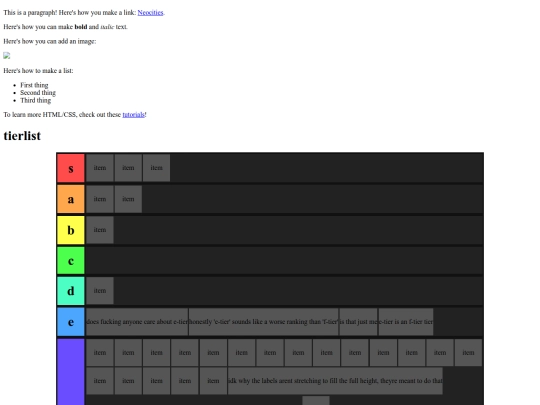Click the 'First thing' list entry
540x405 pixels.
(34, 85)
